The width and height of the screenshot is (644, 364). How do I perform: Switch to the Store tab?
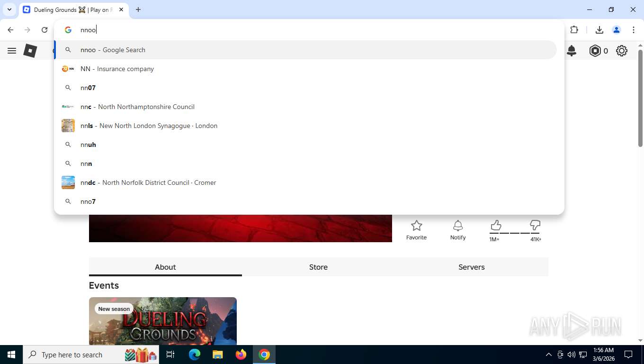click(318, 267)
